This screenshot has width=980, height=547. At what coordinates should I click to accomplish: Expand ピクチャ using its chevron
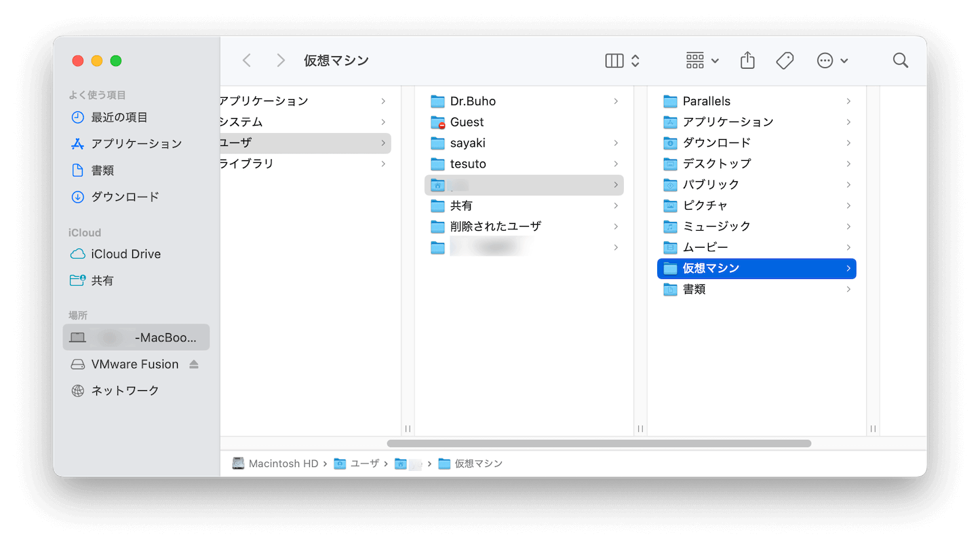click(848, 206)
